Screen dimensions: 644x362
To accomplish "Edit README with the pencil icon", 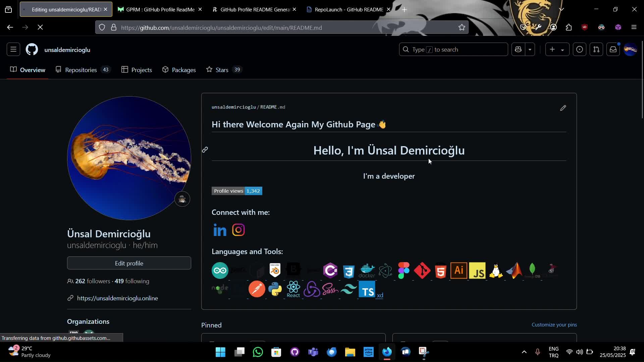I will 563,108.
